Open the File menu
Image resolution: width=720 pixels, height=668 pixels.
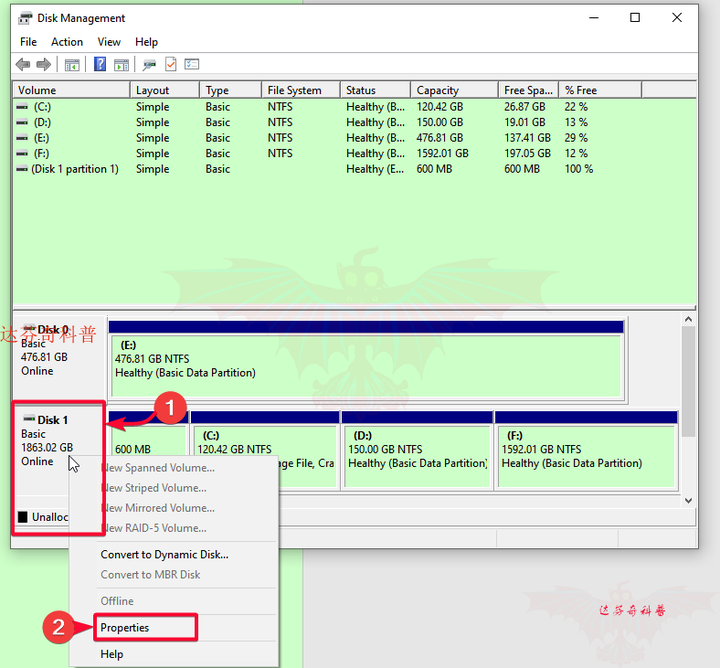28,42
